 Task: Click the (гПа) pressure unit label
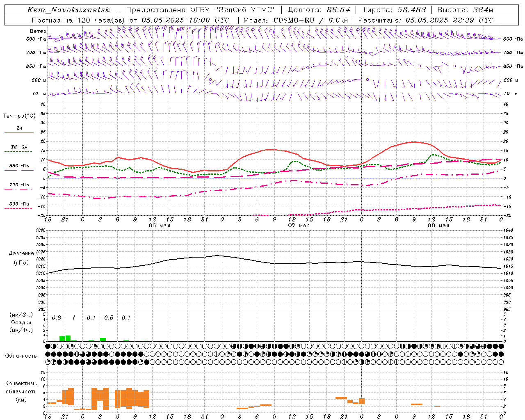[x=21, y=263]
